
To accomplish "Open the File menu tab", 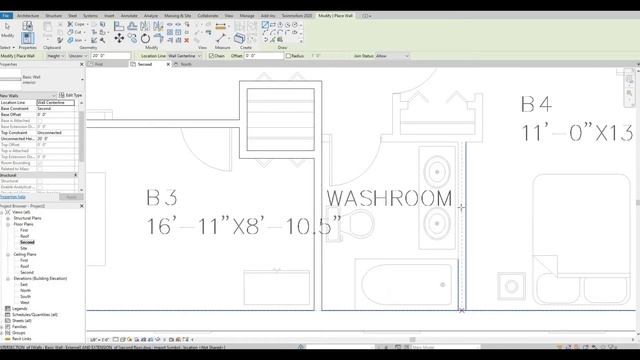I will pos(6,16).
